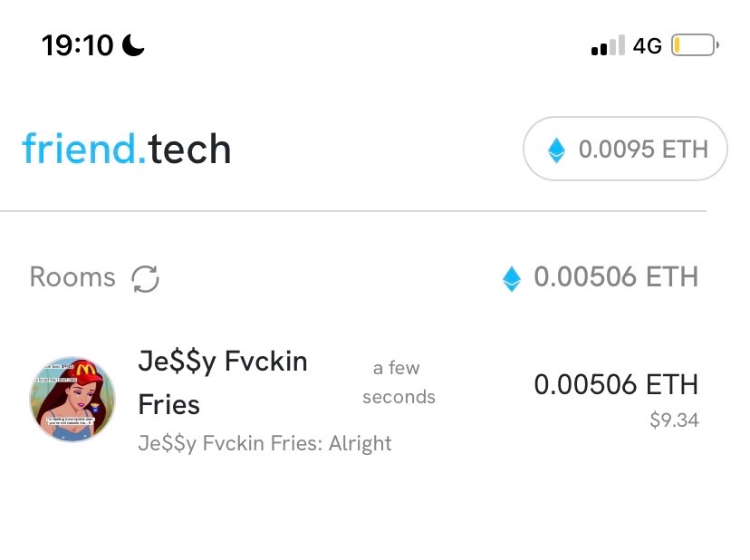Tap the Rooms refresh icon

(146, 278)
